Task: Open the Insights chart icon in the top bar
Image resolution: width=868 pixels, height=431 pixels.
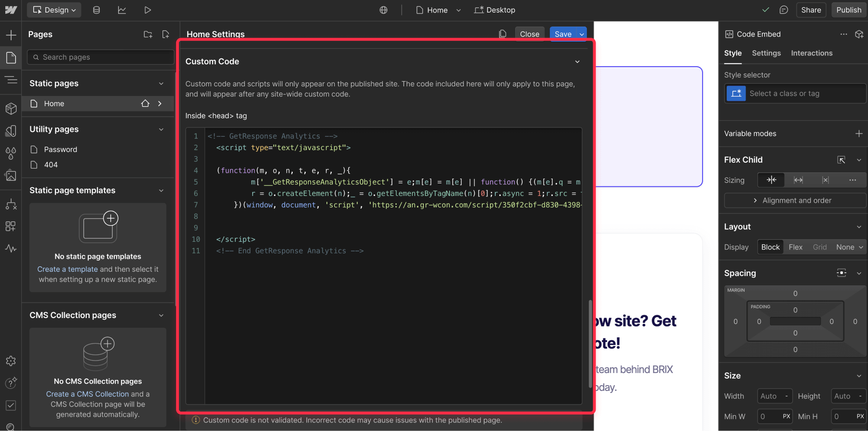Action: tap(122, 10)
